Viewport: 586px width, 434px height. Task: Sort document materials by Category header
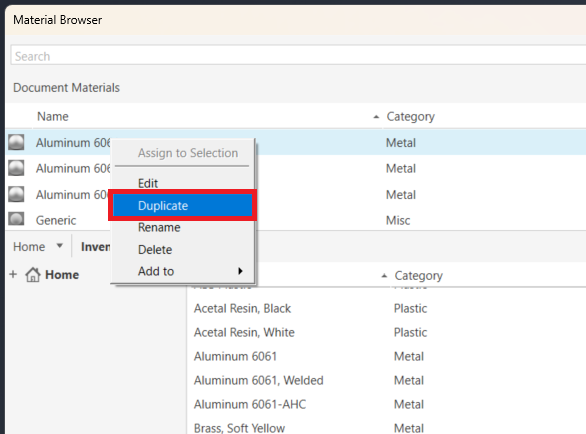click(x=410, y=116)
